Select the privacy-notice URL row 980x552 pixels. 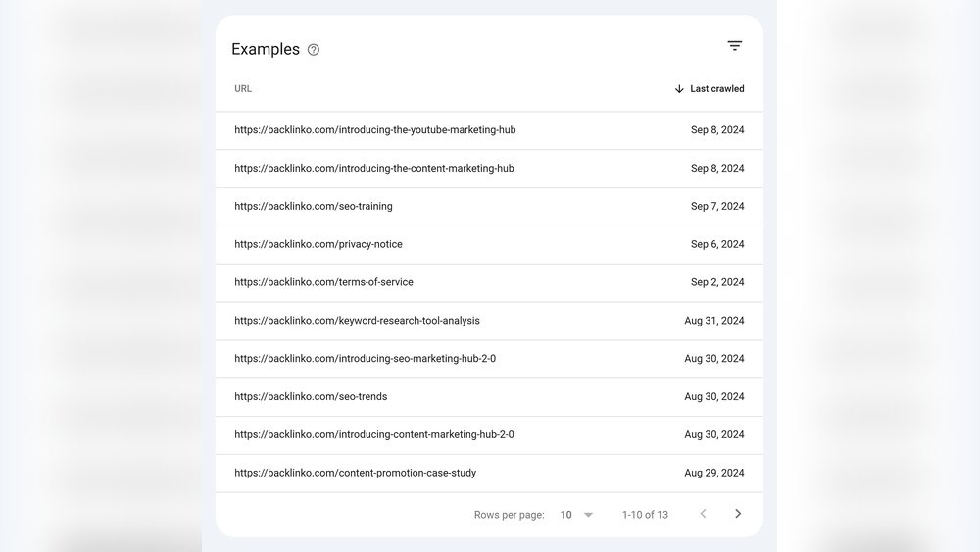tap(489, 244)
